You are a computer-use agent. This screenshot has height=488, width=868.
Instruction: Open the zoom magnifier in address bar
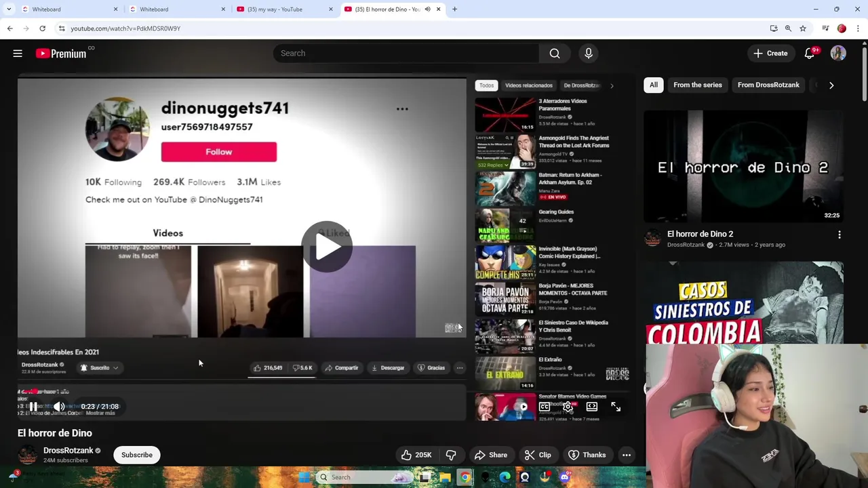[788, 28]
